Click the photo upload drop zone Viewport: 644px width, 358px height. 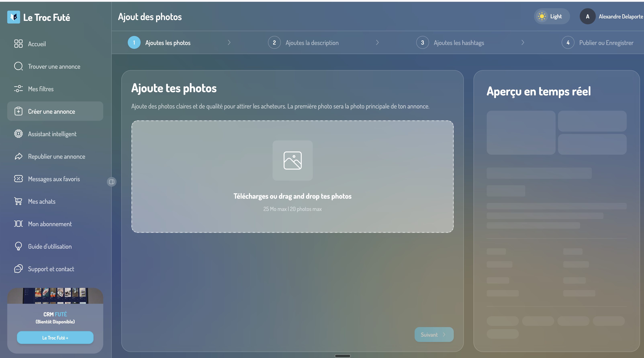292,177
